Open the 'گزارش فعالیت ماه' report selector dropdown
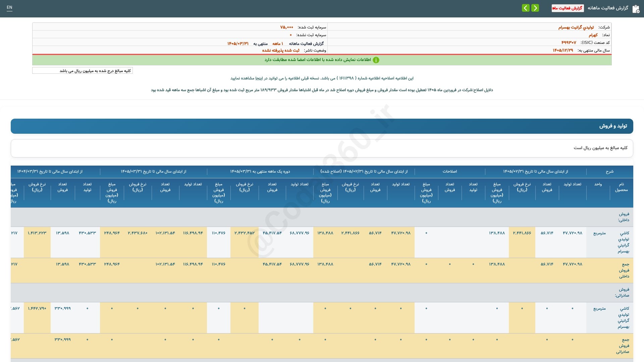Screen dimensions: 644x362 click(568, 8)
